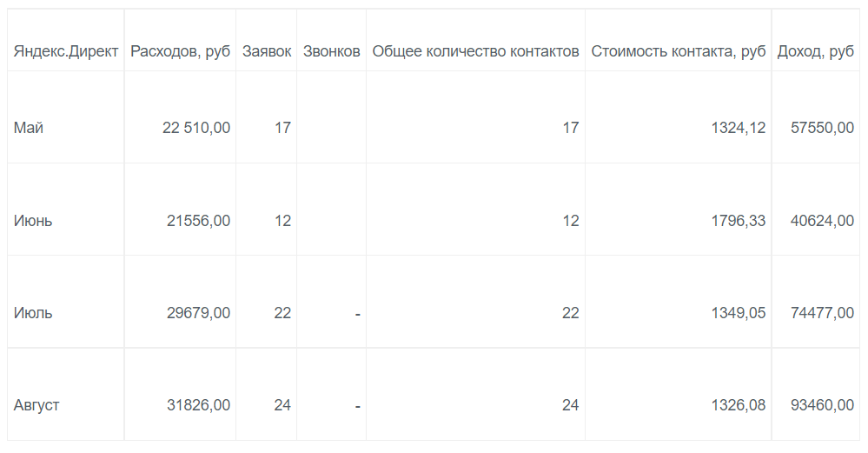
Task: Select the 31826,00 expense cell
Action: tap(199, 405)
